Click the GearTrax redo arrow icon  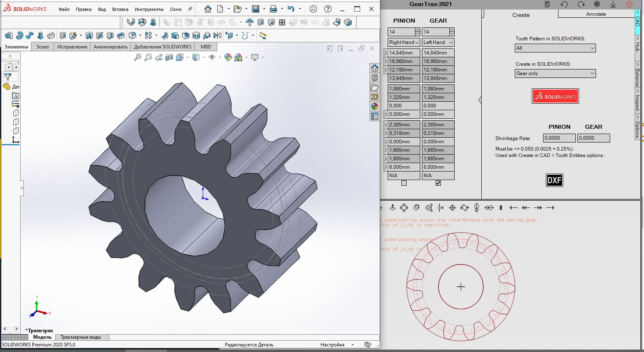coord(581,4)
